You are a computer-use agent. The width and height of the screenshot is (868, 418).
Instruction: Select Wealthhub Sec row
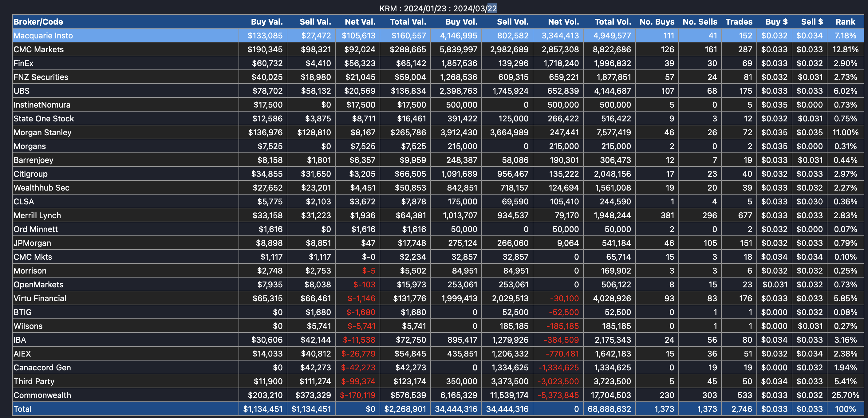tap(438, 187)
